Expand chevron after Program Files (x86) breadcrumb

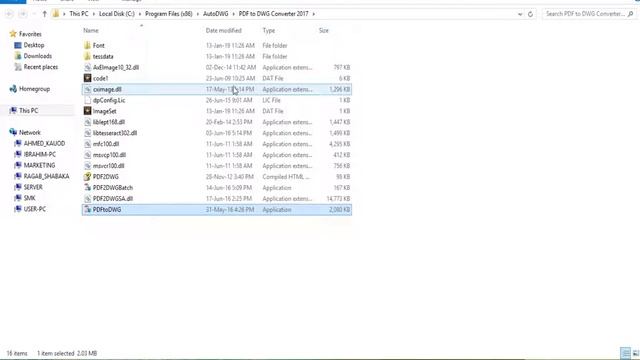click(x=198, y=14)
